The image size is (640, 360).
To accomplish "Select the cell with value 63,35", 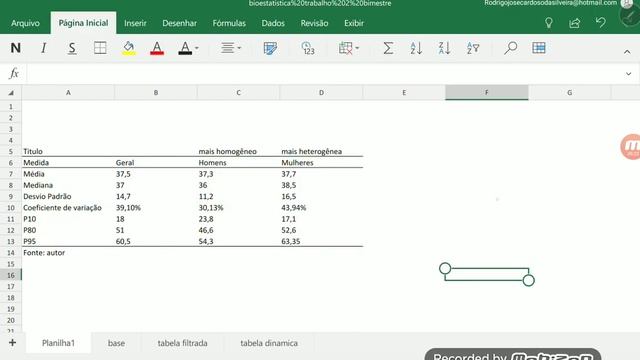I will [x=321, y=241].
